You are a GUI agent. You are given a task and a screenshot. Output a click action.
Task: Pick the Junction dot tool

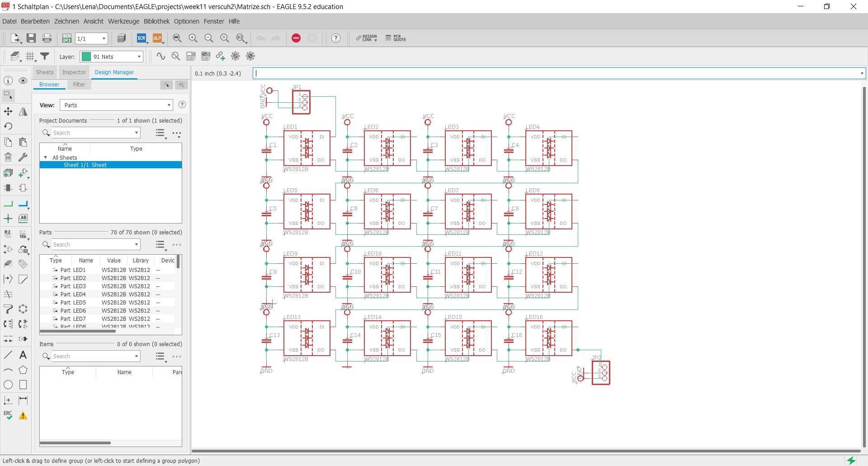pos(8,219)
